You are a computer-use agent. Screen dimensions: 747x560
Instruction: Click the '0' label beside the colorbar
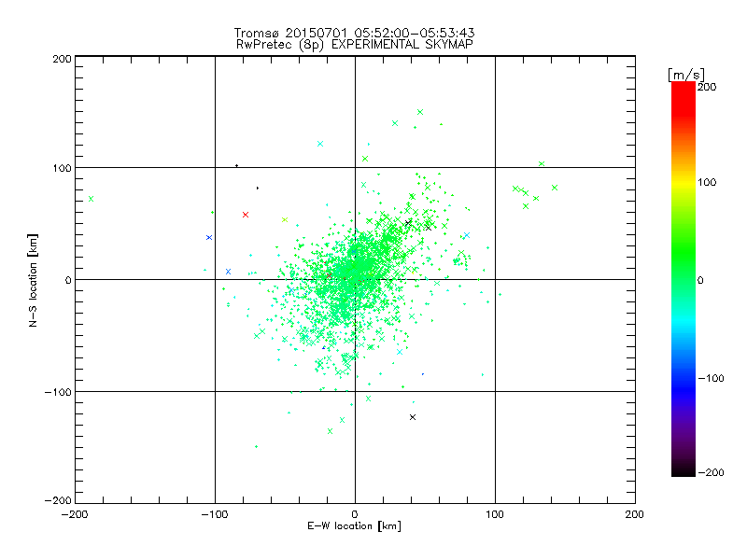pos(699,280)
